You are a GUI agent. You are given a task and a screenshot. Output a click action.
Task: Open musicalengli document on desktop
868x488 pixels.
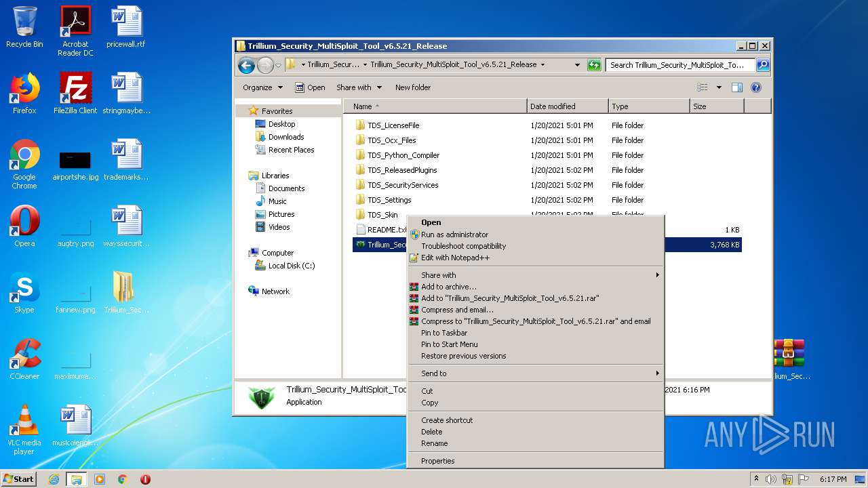pos(75,426)
